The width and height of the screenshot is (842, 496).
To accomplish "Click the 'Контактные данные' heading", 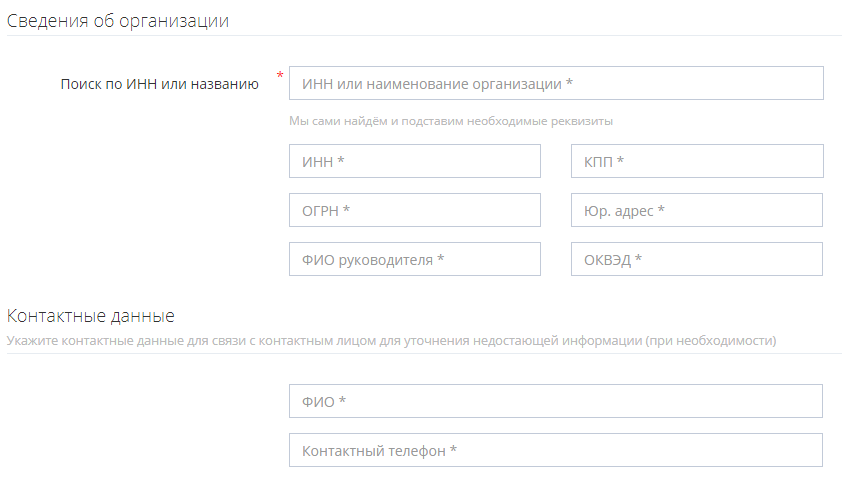I will pos(91,316).
